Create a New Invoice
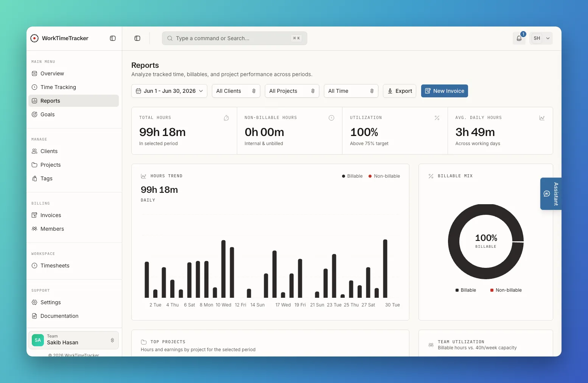 445,91
